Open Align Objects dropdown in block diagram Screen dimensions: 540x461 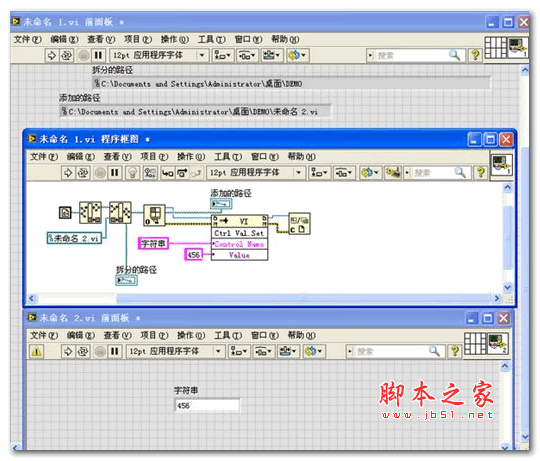319,172
